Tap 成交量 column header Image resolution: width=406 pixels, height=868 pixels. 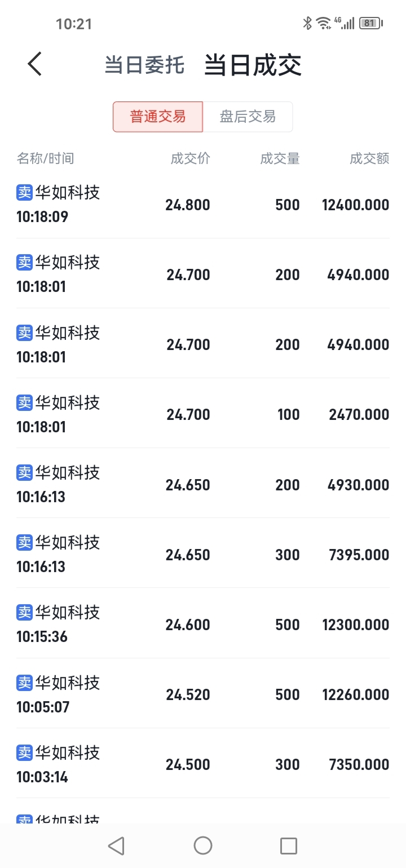pos(280,158)
